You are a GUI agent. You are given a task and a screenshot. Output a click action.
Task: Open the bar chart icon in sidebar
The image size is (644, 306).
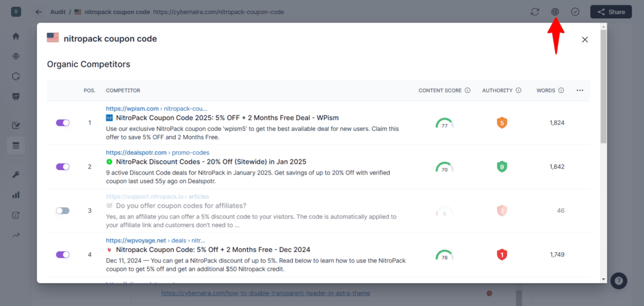[16, 195]
